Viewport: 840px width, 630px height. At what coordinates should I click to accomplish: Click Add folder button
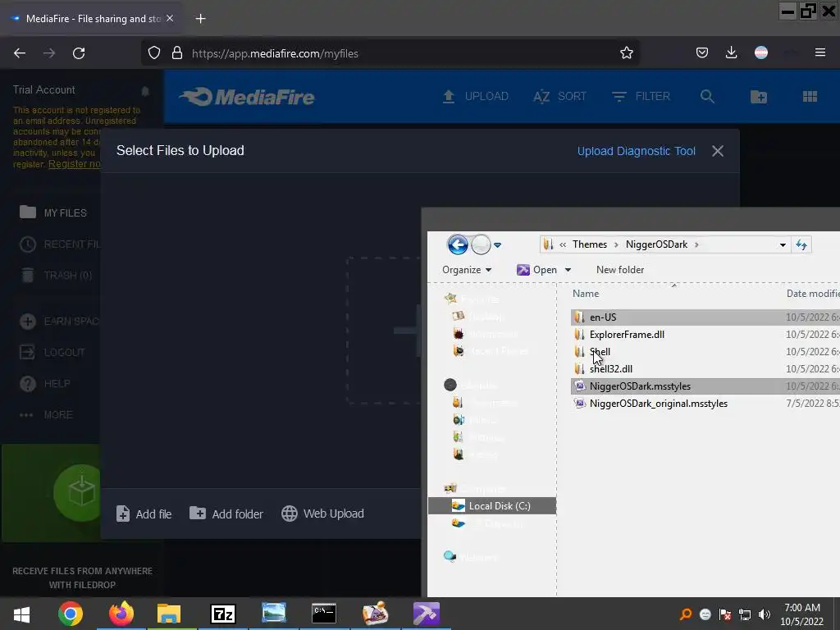pos(226,514)
